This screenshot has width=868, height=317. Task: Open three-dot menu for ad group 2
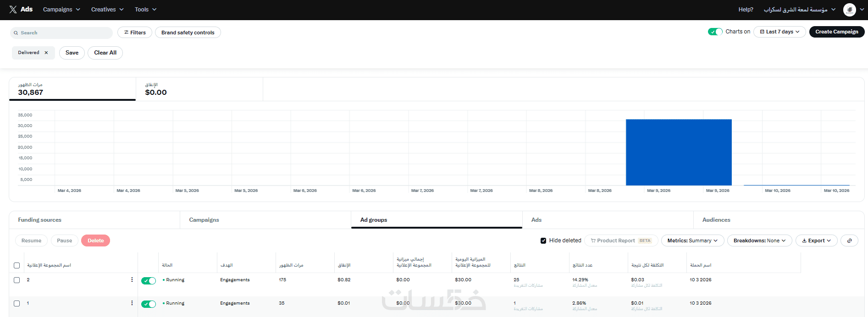tap(132, 279)
